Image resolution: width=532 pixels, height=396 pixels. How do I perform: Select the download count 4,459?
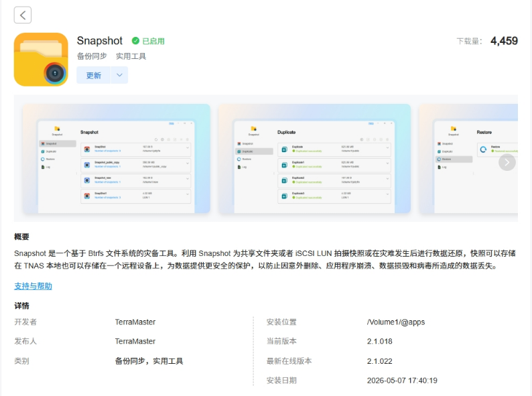pyautogui.click(x=504, y=41)
